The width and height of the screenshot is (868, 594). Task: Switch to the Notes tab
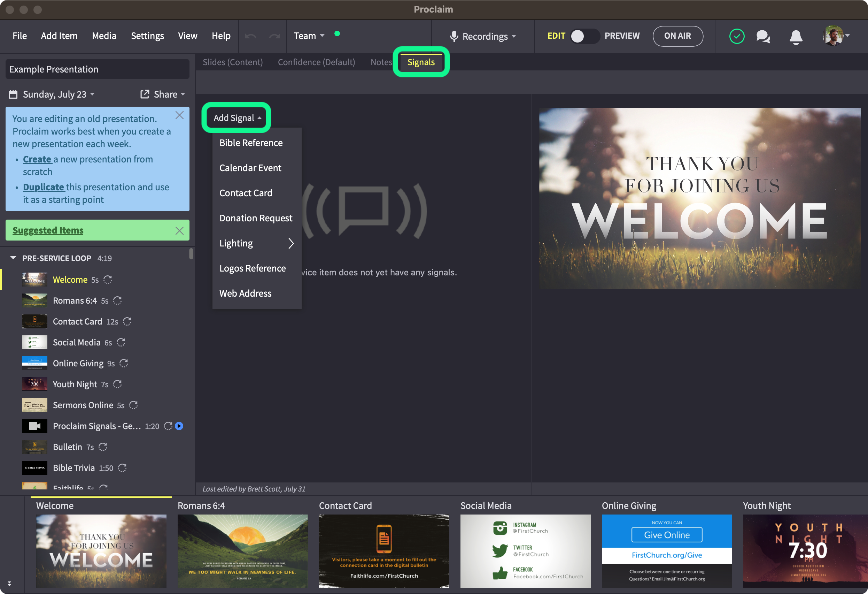coord(381,62)
